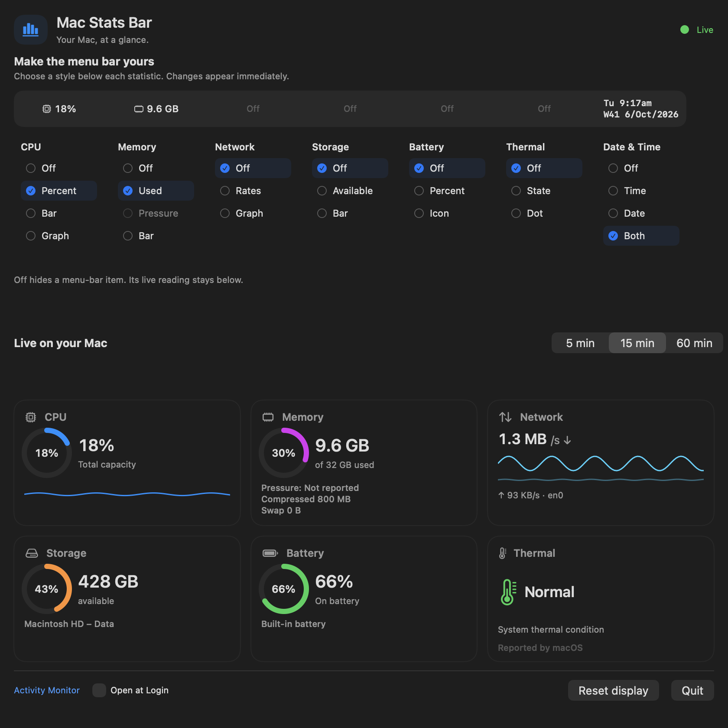The width and height of the screenshot is (728, 728).
Task: Click the memory icon in menu bar preview
Action: pyautogui.click(x=139, y=109)
